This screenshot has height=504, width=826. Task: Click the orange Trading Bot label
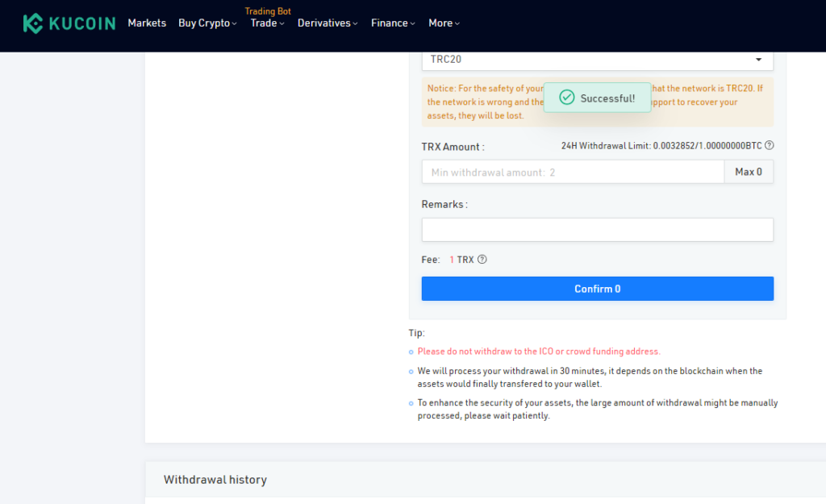268,11
